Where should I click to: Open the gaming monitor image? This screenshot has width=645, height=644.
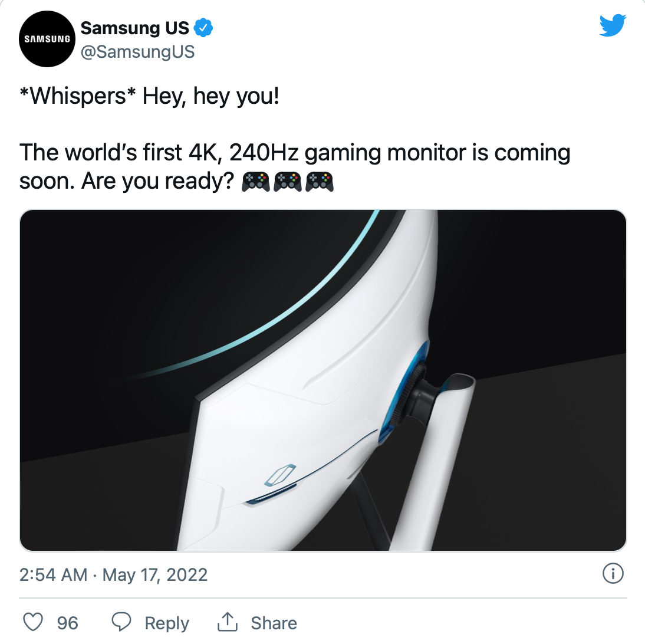tap(323, 380)
